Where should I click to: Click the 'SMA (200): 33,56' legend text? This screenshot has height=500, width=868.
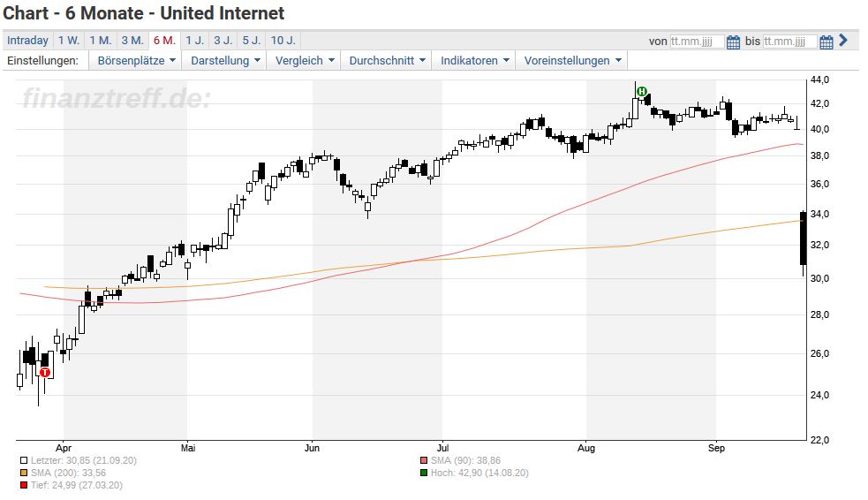point(68,473)
